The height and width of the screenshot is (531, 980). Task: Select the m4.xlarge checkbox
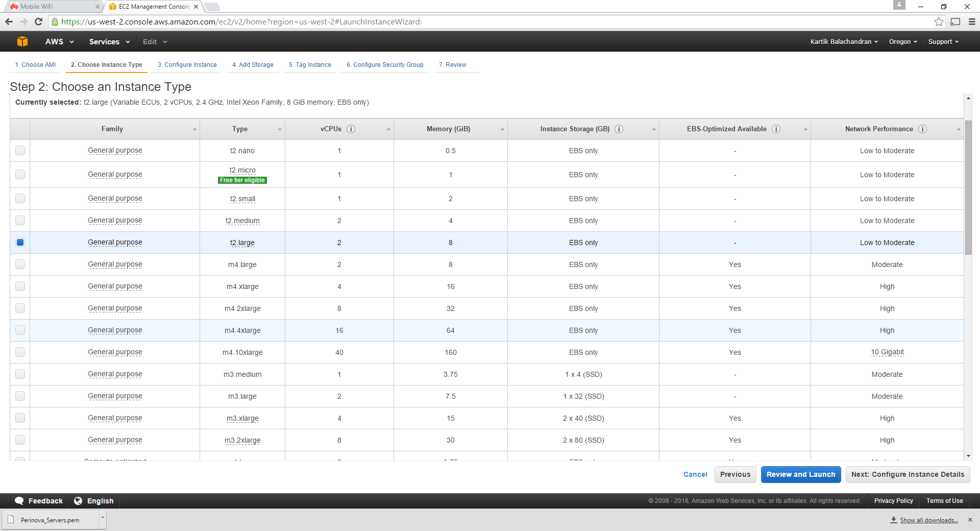pyautogui.click(x=20, y=286)
